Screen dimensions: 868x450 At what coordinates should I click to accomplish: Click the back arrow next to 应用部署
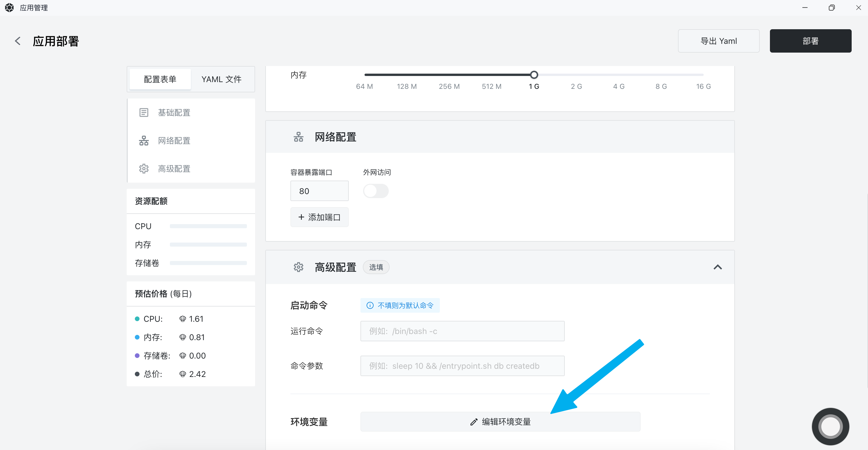pos(18,41)
